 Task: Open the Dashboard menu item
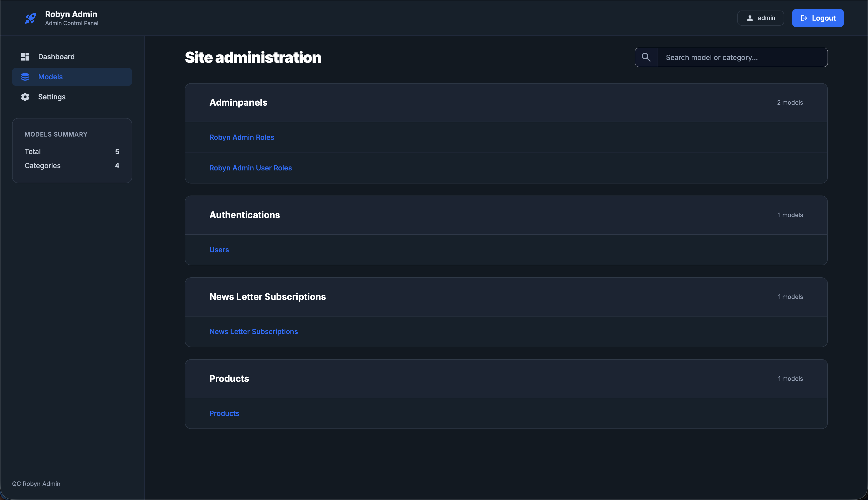click(72, 57)
